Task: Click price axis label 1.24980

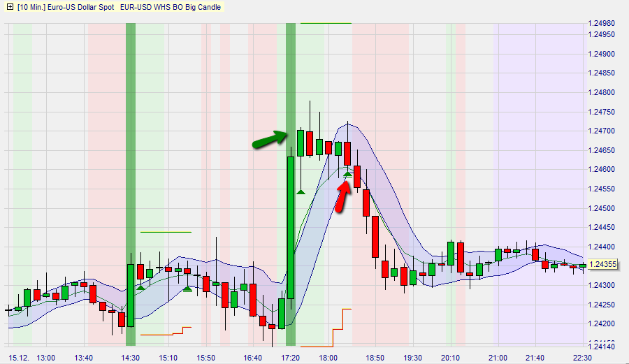Action: pyautogui.click(x=601, y=23)
